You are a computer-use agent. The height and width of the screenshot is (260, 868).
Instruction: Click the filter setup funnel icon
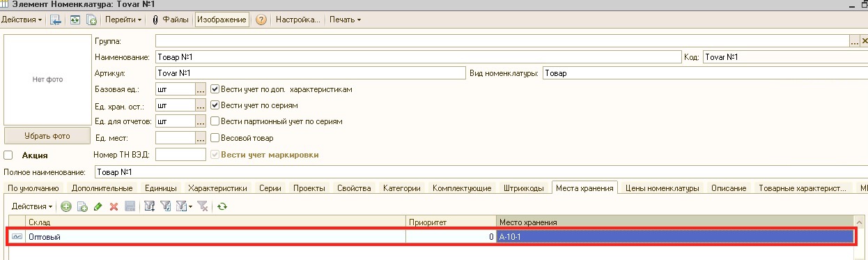[x=149, y=206]
